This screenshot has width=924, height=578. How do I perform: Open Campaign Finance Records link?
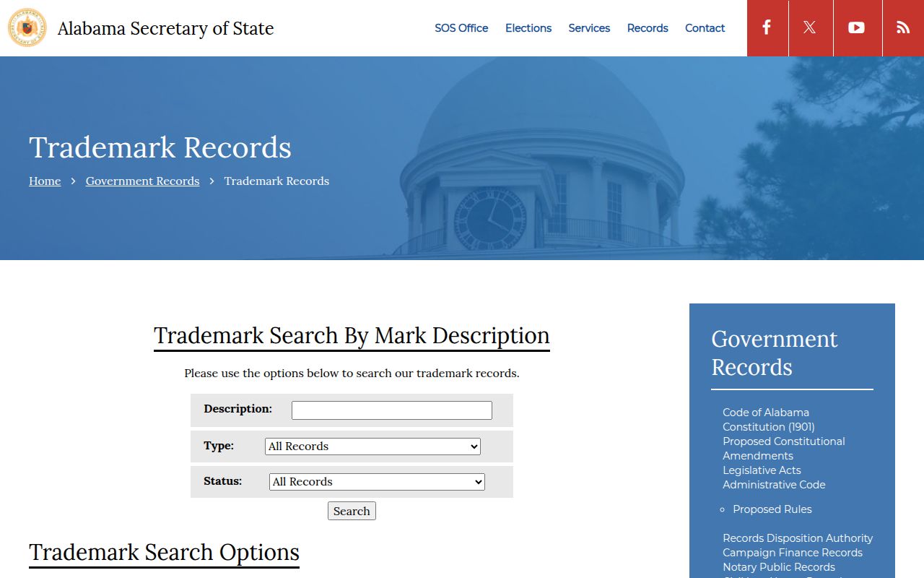(793, 553)
